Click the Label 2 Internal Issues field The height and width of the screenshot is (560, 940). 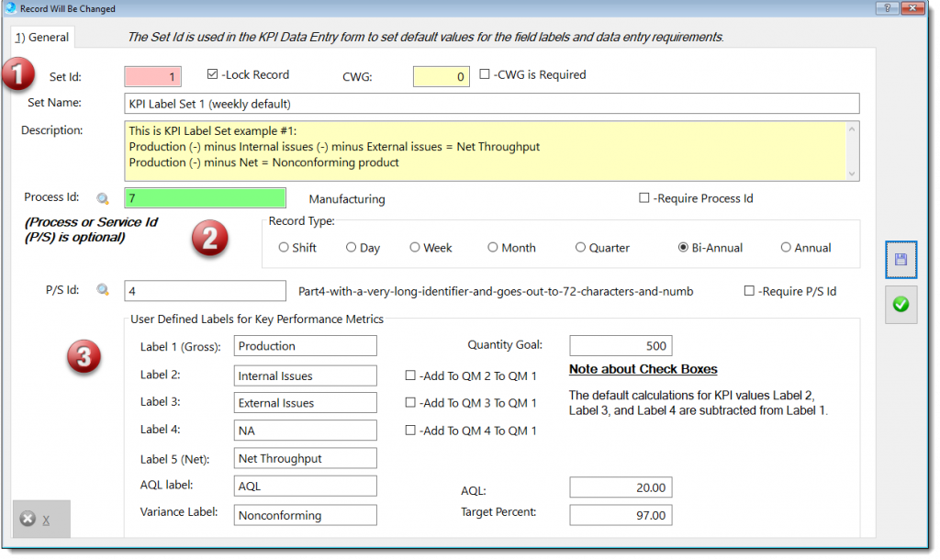[305, 375]
